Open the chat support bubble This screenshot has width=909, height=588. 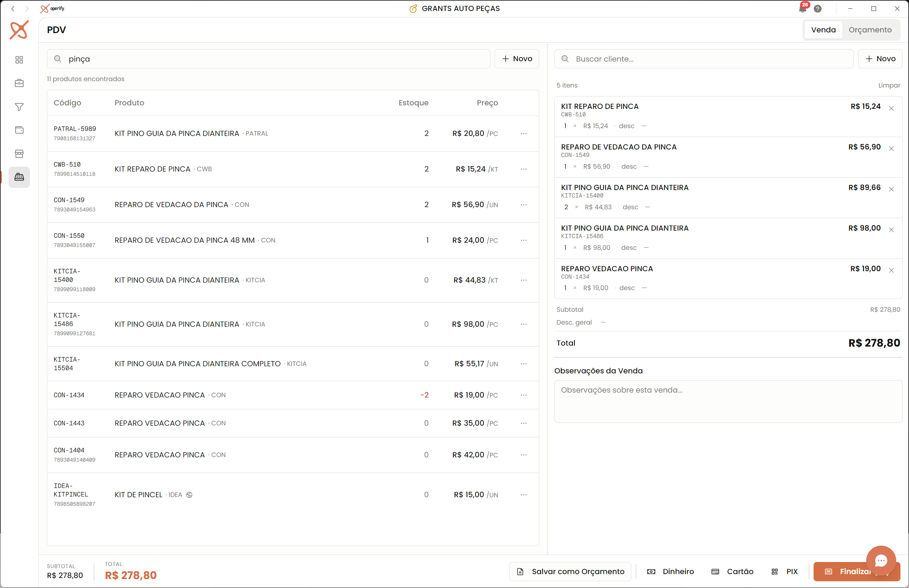click(x=881, y=560)
